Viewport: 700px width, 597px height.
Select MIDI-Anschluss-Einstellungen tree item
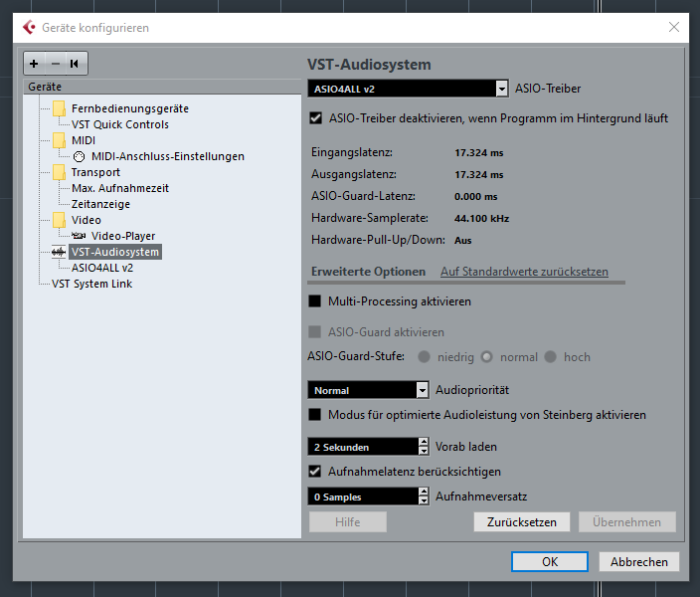coord(168,156)
